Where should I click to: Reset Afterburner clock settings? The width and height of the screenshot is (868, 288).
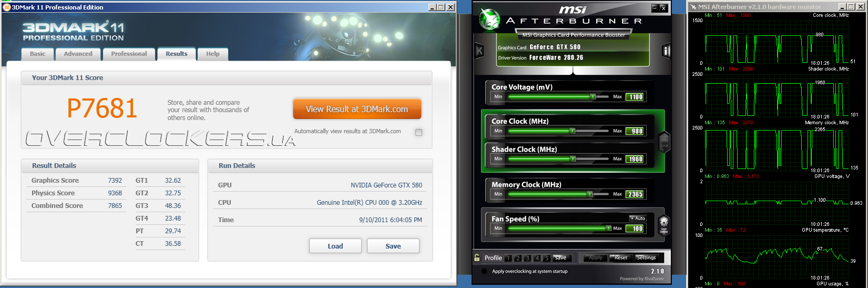point(621,257)
